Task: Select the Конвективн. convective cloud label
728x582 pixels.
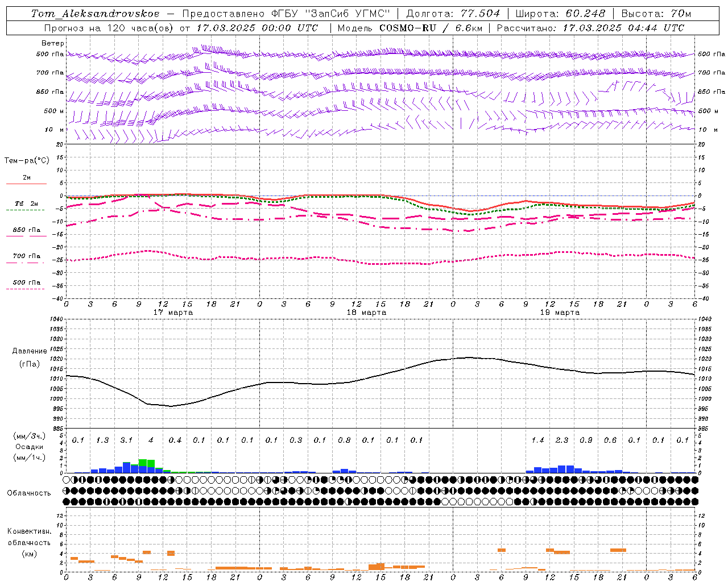Action: click(x=29, y=531)
